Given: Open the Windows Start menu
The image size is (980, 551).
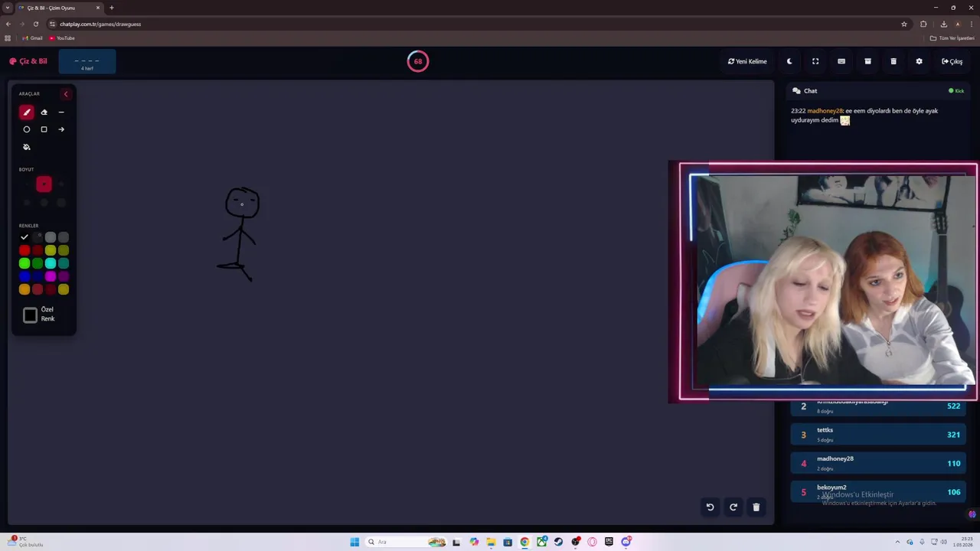Looking at the screenshot, I should (x=354, y=542).
